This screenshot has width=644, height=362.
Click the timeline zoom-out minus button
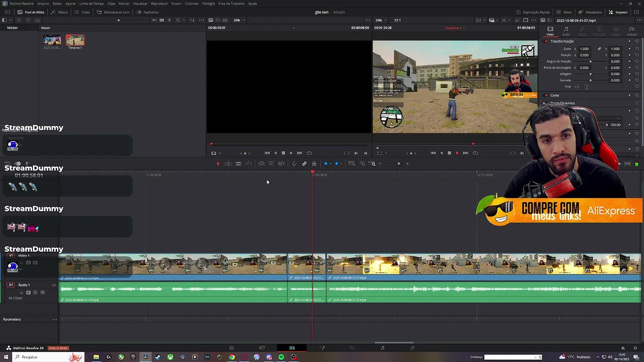(380, 163)
